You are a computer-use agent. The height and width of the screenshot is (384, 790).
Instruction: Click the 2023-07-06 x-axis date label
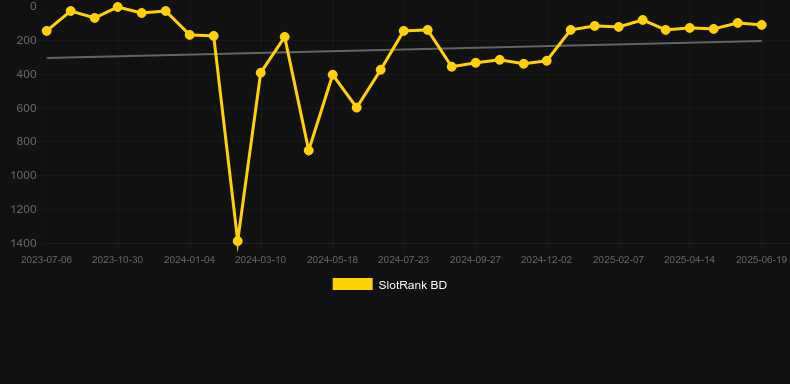[x=46, y=260]
